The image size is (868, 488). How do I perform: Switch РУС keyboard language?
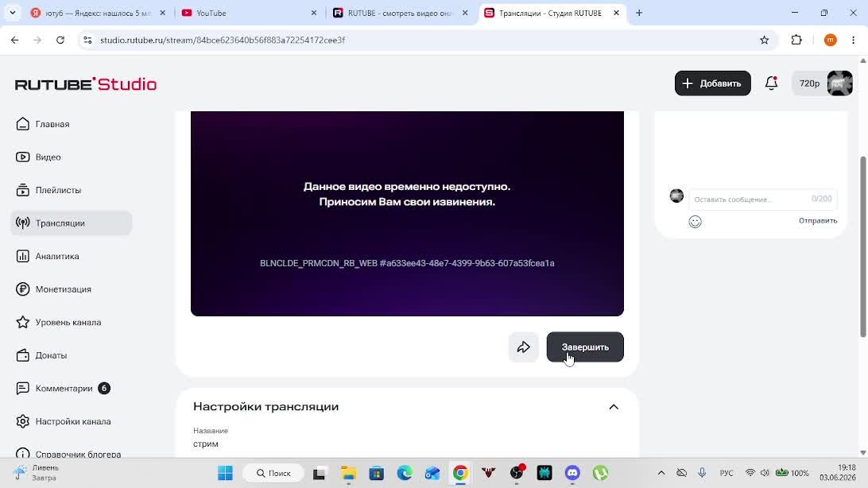pyautogui.click(x=727, y=473)
